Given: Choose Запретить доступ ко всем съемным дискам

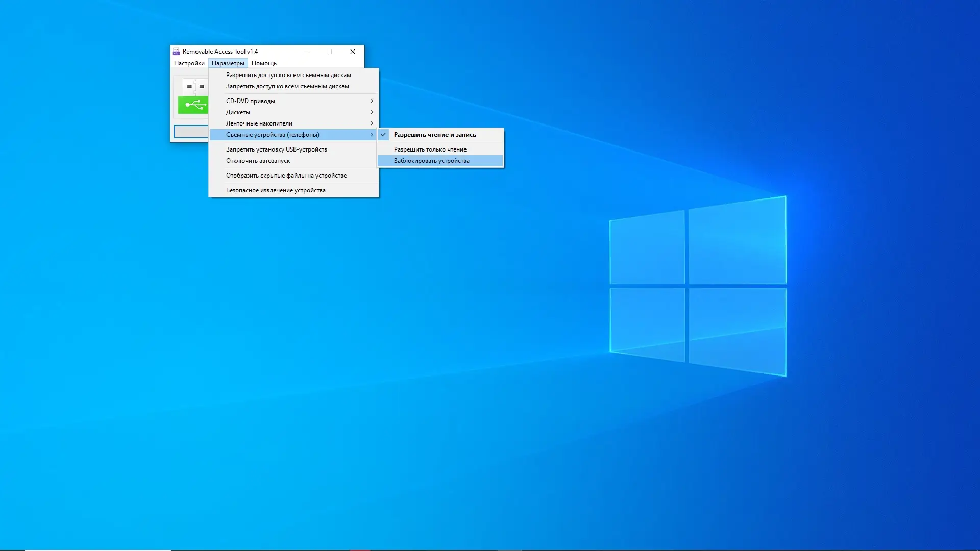Looking at the screenshot, I should (287, 86).
